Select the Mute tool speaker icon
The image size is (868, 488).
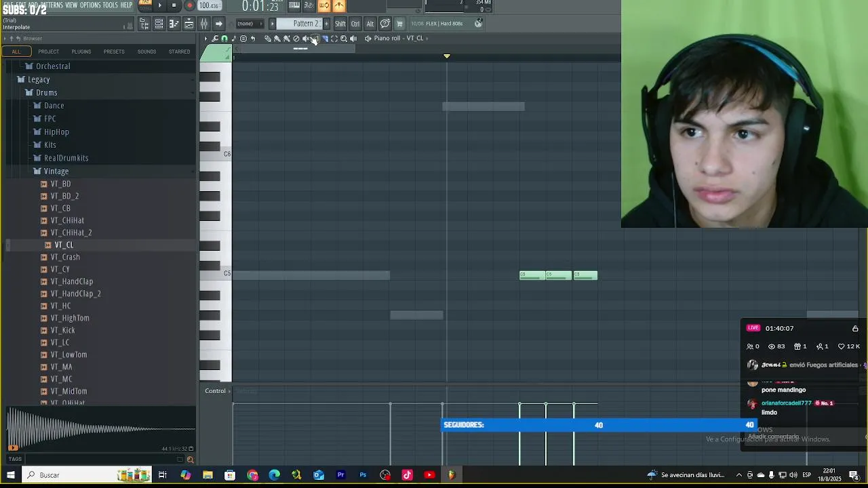pyautogui.click(x=306, y=39)
